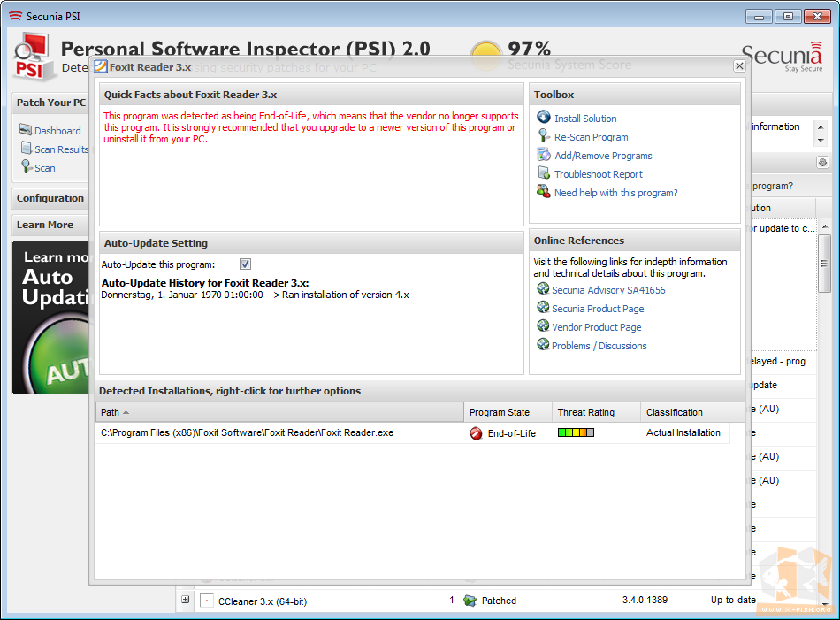Click the Secunia Advisory SA41656 globe icon
840x620 pixels.
543,289
